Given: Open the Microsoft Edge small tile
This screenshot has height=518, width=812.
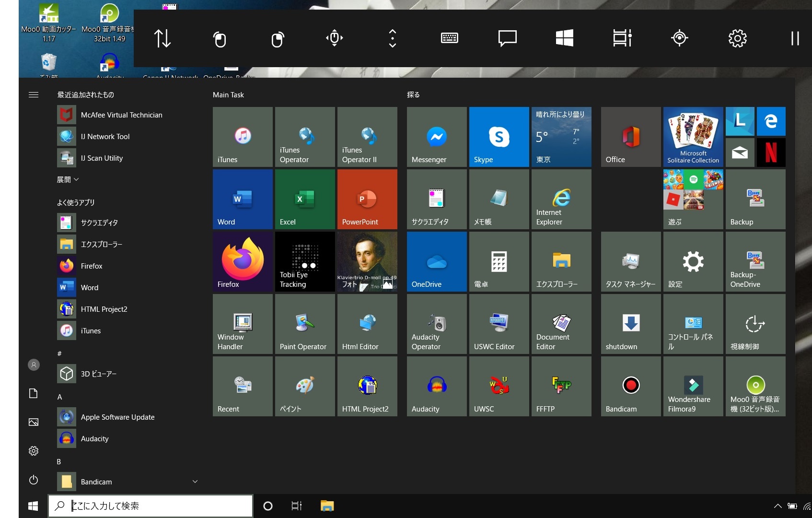Looking at the screenshot, I should 771,121.
